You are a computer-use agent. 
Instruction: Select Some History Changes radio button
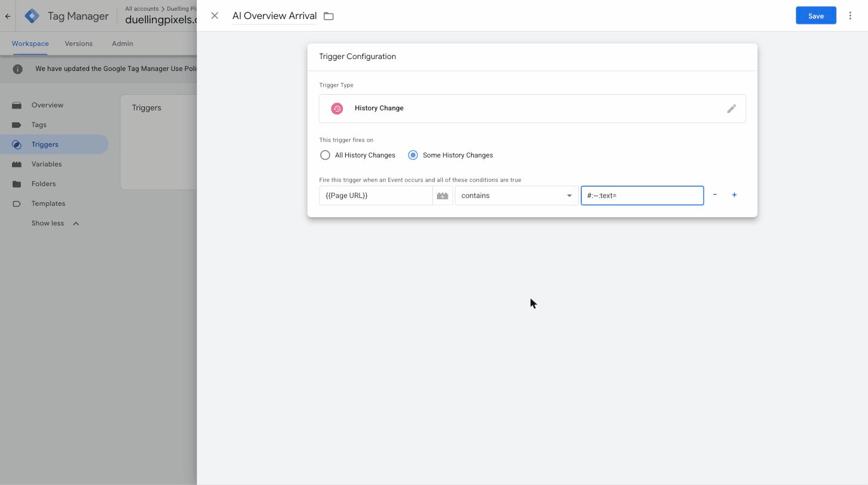(x=413, y=155)
